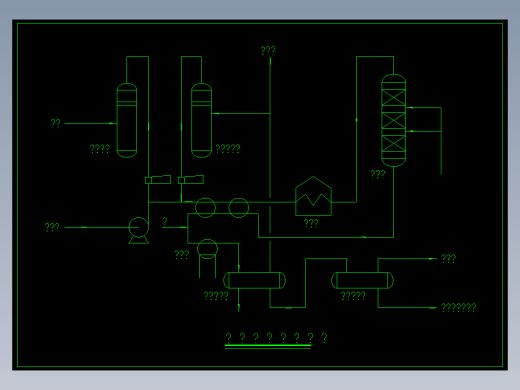This screenshot has width=520, height=390.
Task: Select the label above the tall central vertical pipe
Action: pos(268,50)
